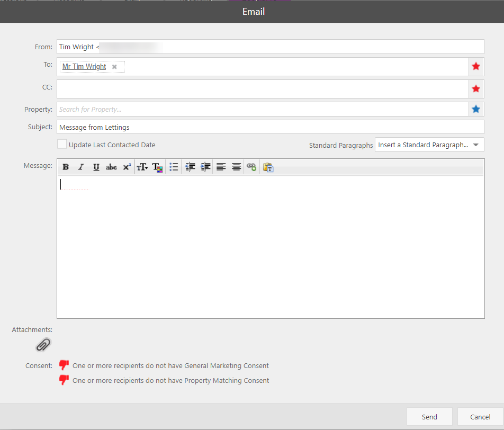Paste as plain text

(x=268, y=167)
